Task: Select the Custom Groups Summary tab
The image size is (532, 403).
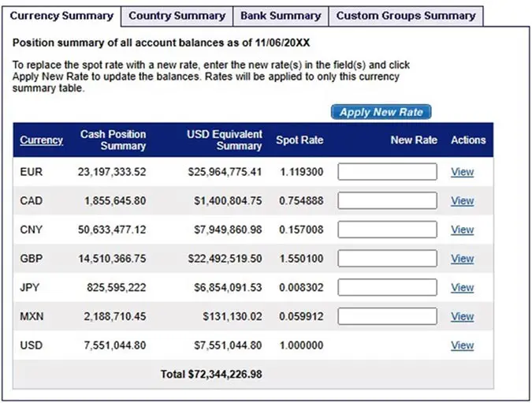Action: click(x=406, y=16)
